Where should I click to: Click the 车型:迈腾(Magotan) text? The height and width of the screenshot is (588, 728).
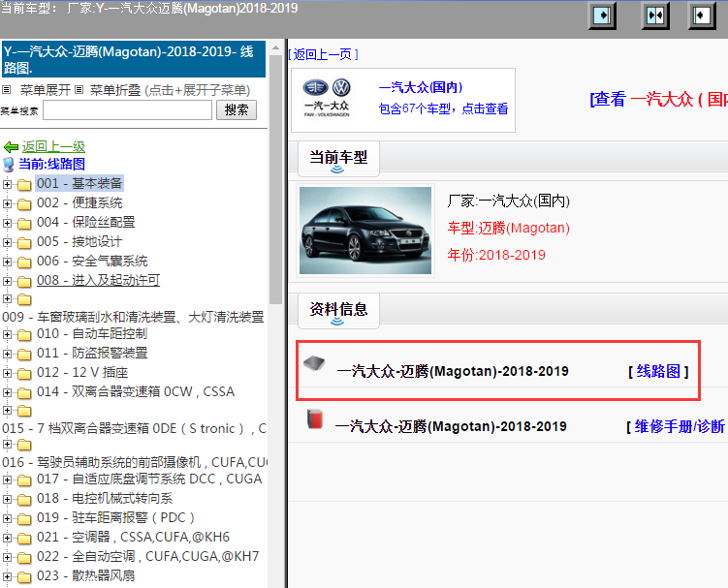[508, 228]
